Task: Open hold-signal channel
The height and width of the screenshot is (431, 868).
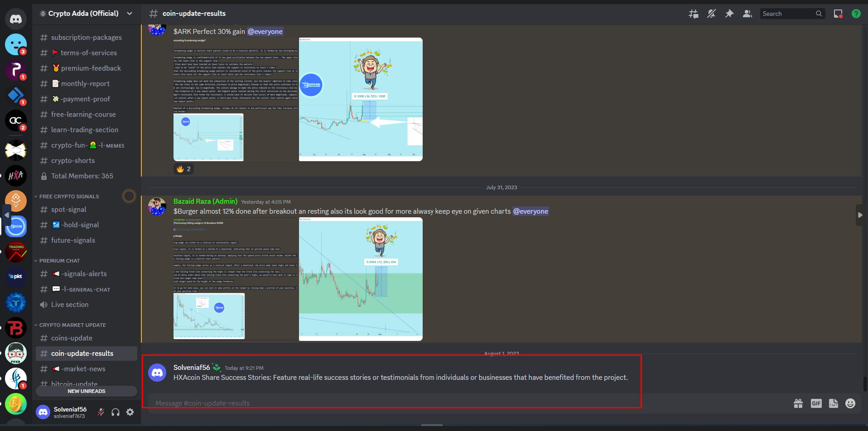Action: 86,225
